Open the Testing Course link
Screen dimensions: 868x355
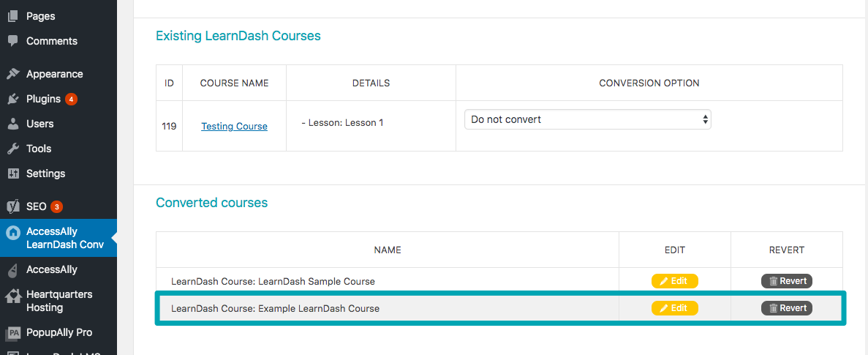click(x=234, y=127)
